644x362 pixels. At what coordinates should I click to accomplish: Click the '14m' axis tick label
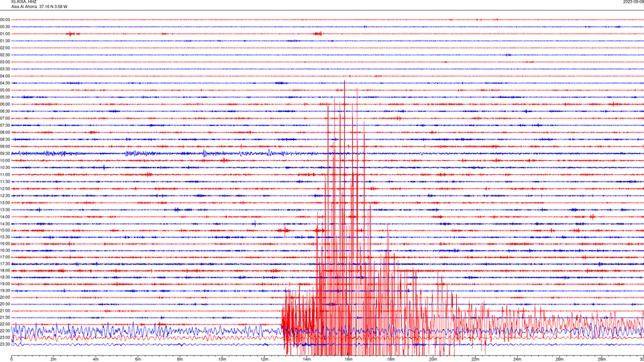pos(307,359)
